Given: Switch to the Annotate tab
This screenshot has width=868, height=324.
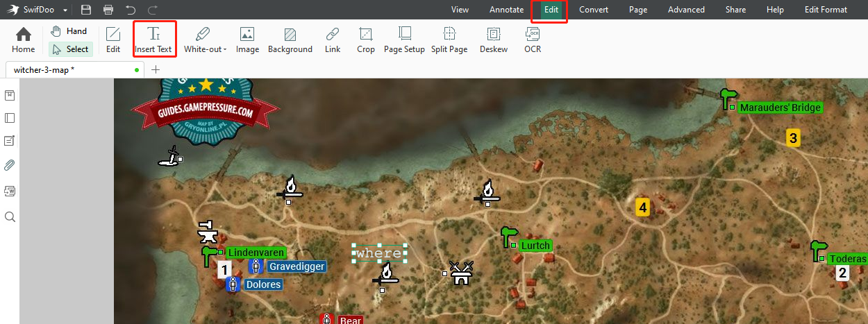Looking at the screenshot, I should (x=506, y=10).
